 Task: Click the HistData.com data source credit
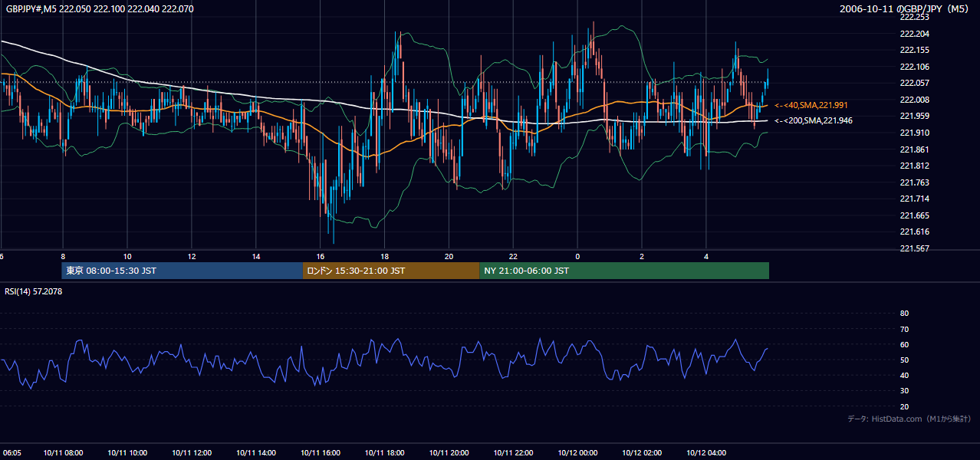point(909,419)
